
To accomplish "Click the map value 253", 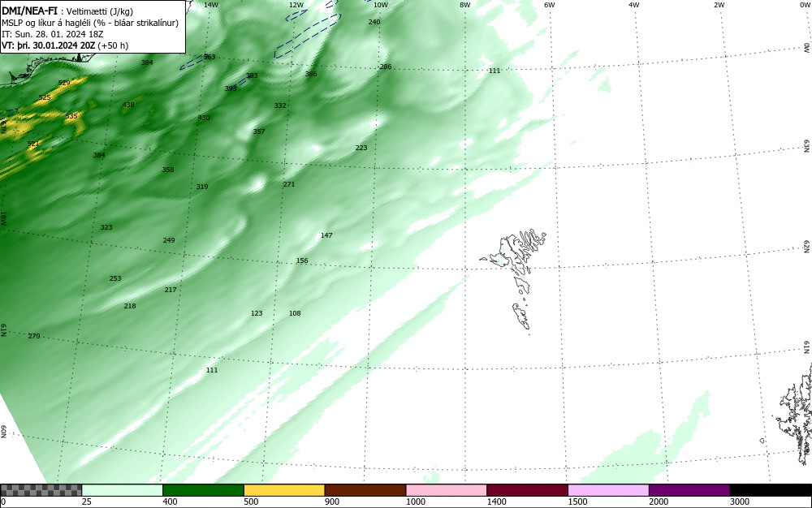I will pos(115,278).
